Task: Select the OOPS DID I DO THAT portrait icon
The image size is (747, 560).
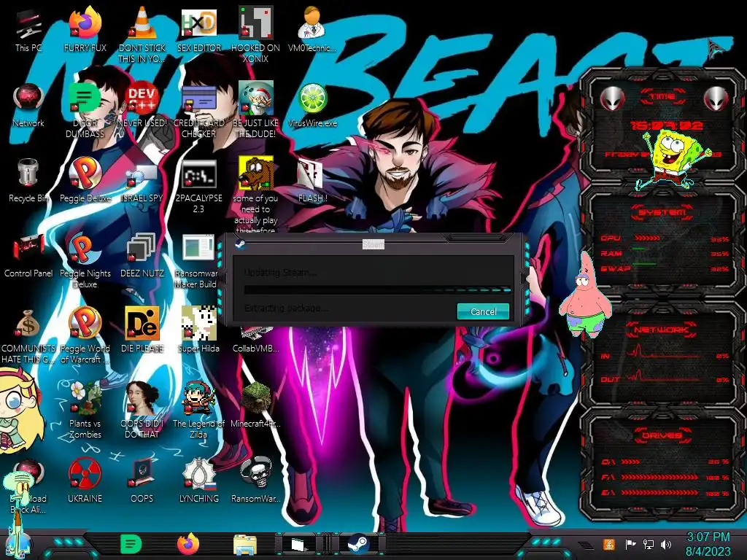Action: [x=142, y=411]
